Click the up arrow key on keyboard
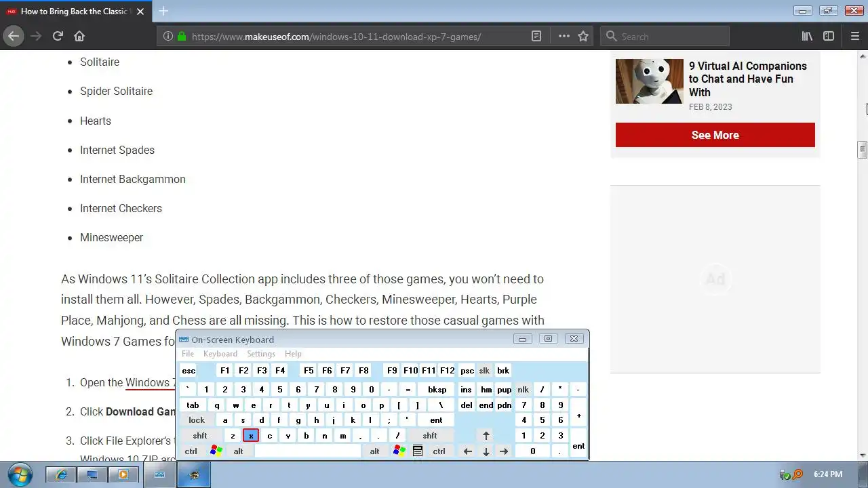 pos(486,436)
